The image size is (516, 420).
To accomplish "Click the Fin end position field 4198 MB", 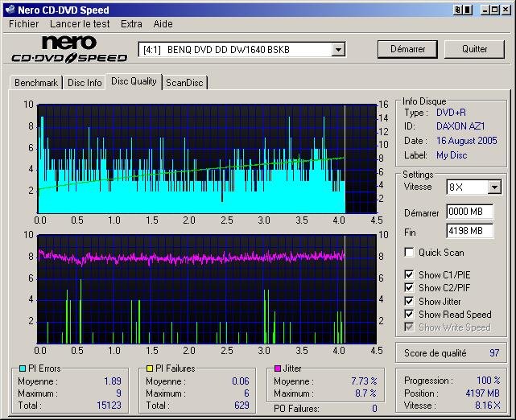I will click(x=470, y=231).
